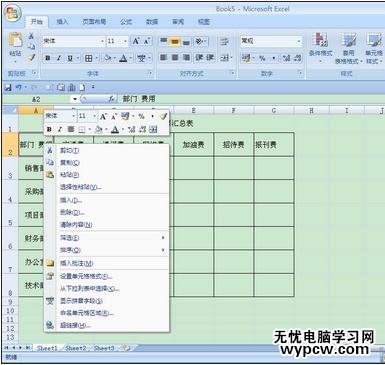Switch to the 公式 ribbon tab
This screenshot has height=365, width=385.
(126, 22)
